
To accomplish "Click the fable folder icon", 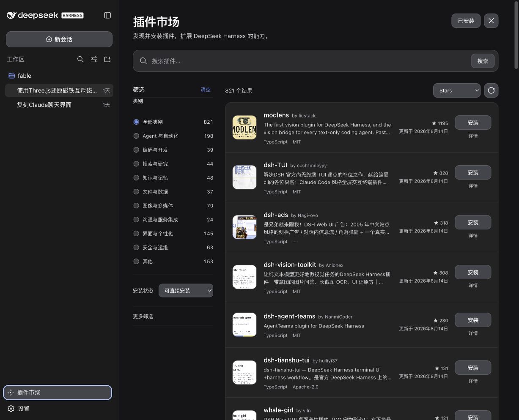I will pyautogui.click(x=11, y=76).
